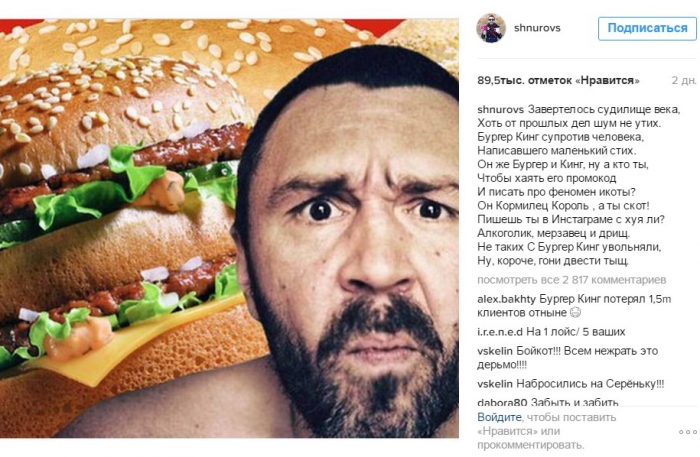Click the Забыть и забить comment text
Image resolution: width=700 pixels, height=457 pixels.
[574, 403]
